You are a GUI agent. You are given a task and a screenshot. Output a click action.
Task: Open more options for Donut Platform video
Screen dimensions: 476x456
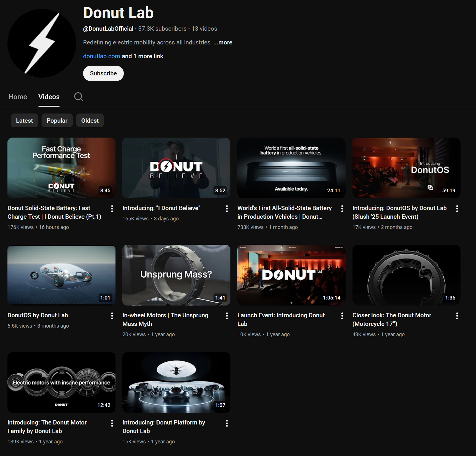tap(227, 423)
